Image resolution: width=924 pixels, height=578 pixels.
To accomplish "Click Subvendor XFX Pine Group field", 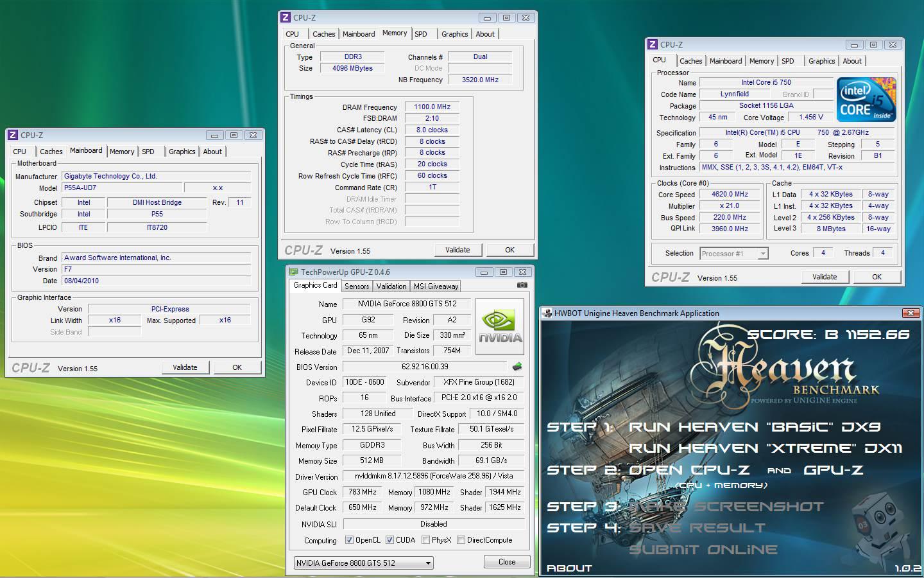I will click(479, 382).
